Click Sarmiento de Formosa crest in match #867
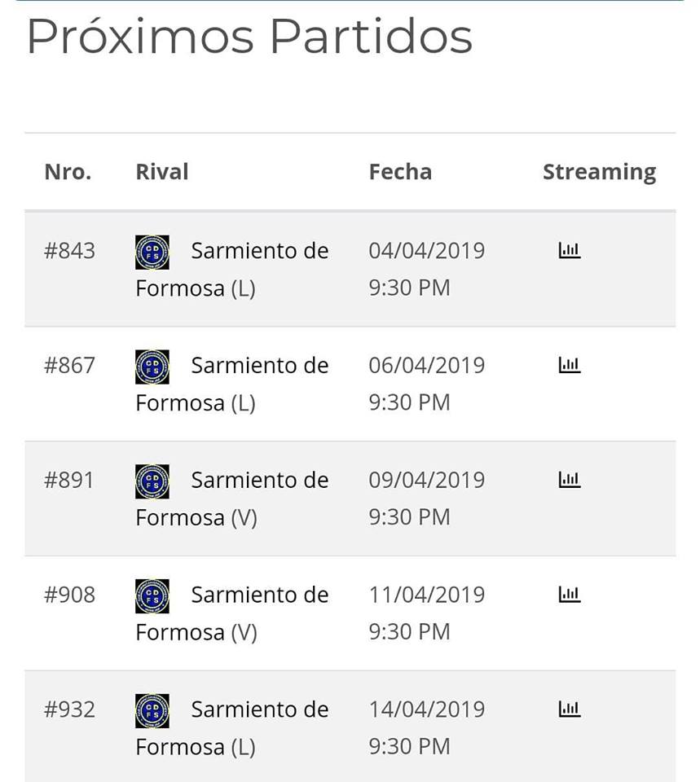 pos(152,367)
